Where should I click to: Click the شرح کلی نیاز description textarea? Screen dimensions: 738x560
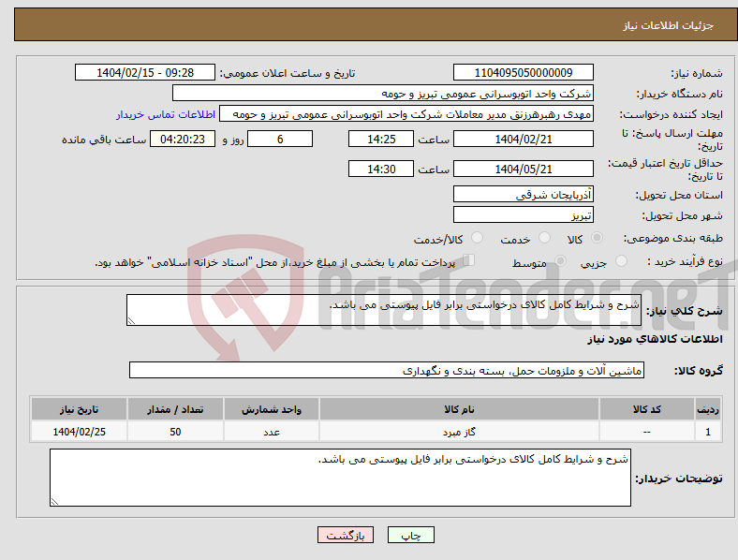pyautogui.click(x=384, y=310)
